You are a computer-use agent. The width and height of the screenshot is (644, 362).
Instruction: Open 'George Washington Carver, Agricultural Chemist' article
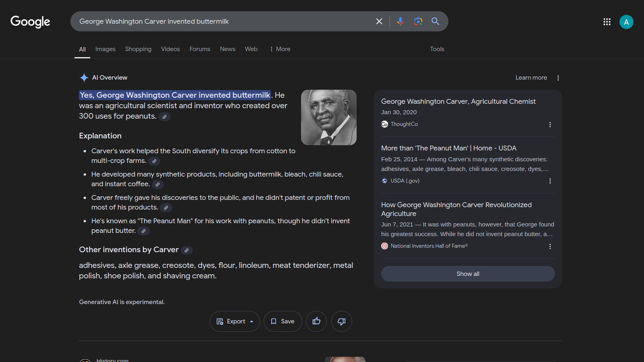coord(458,101)
